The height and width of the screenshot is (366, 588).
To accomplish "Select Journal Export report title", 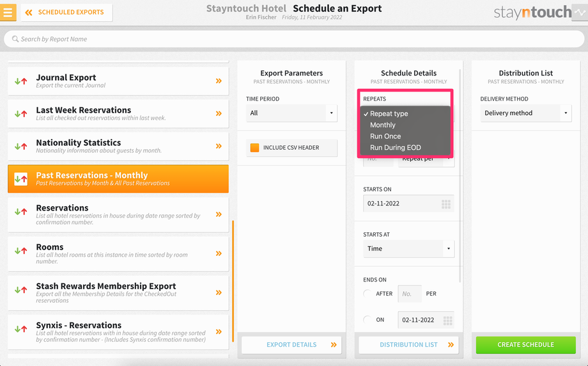I will 66,77.
